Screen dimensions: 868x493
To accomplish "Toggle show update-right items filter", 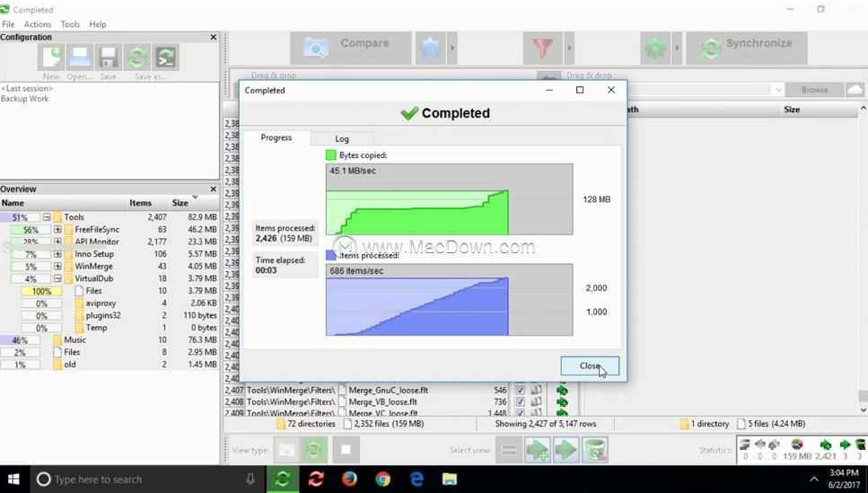I will coord(566,450).
